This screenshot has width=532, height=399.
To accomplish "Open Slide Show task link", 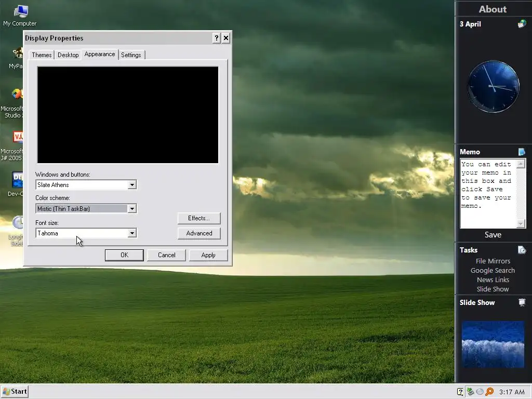I will pyautogui.click(x=493, y=289).
